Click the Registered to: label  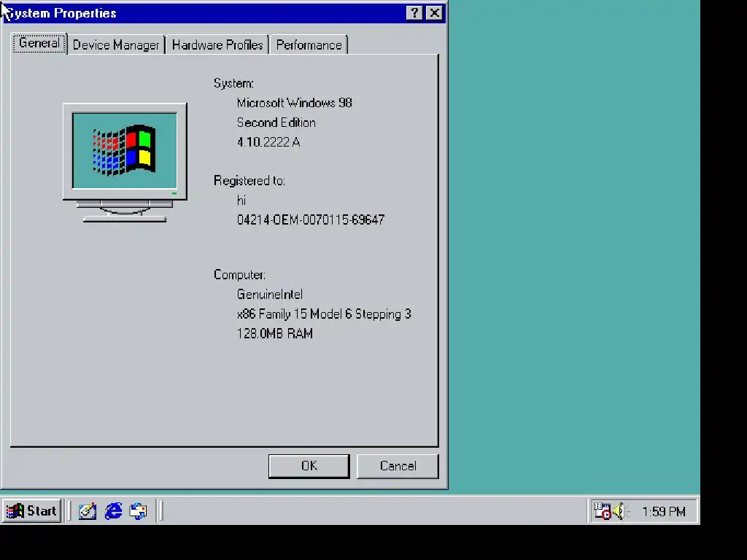click(x=249, y=181)
